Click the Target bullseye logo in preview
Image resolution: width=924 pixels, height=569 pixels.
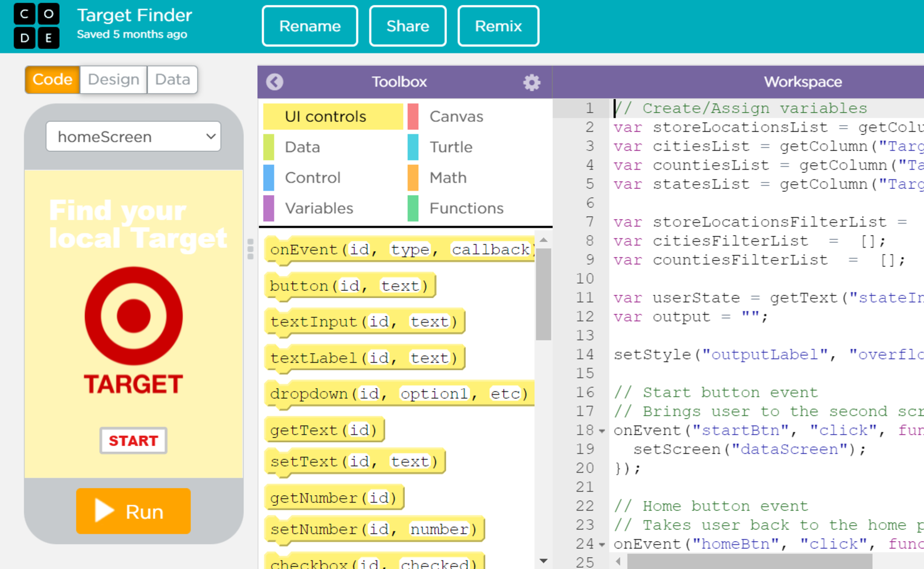coord(134,316)
